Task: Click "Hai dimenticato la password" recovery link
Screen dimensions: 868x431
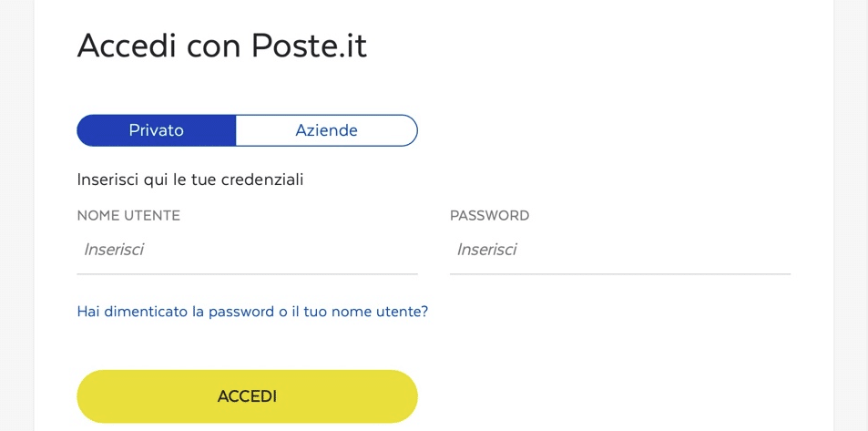Action: pos(252,312)
